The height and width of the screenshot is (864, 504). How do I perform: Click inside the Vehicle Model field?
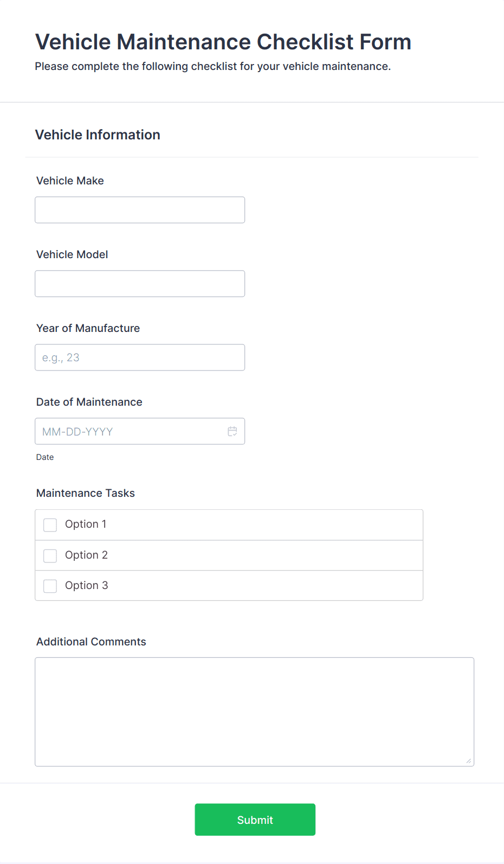point(139,283)
